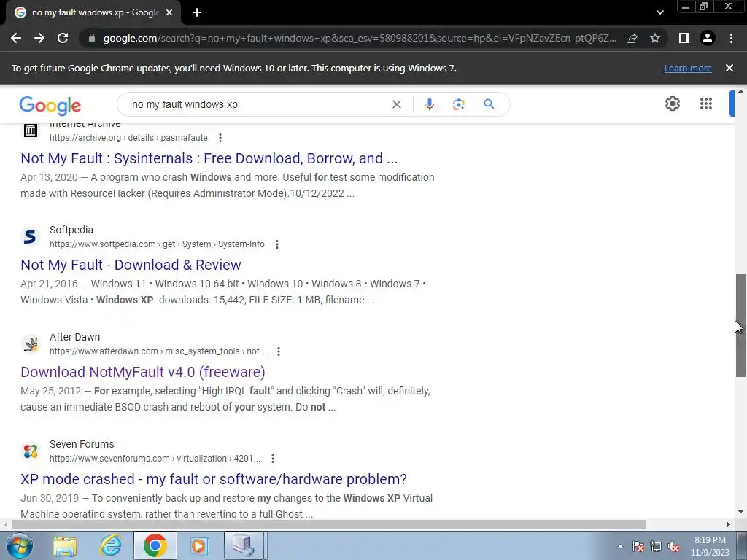Image resolution: width=747 pixels, height=560 pixels.
Task: Open Chrome side panel
Action: (x=684, y=38)
